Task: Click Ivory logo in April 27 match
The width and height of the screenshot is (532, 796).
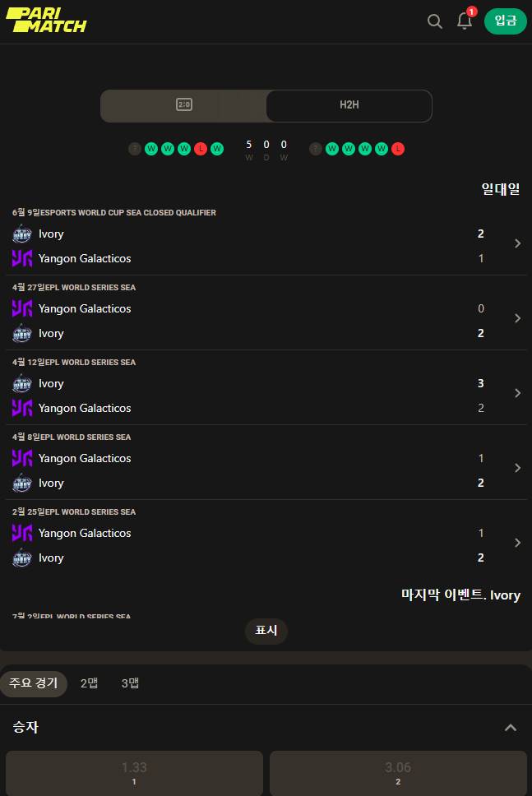Action: 22,334
